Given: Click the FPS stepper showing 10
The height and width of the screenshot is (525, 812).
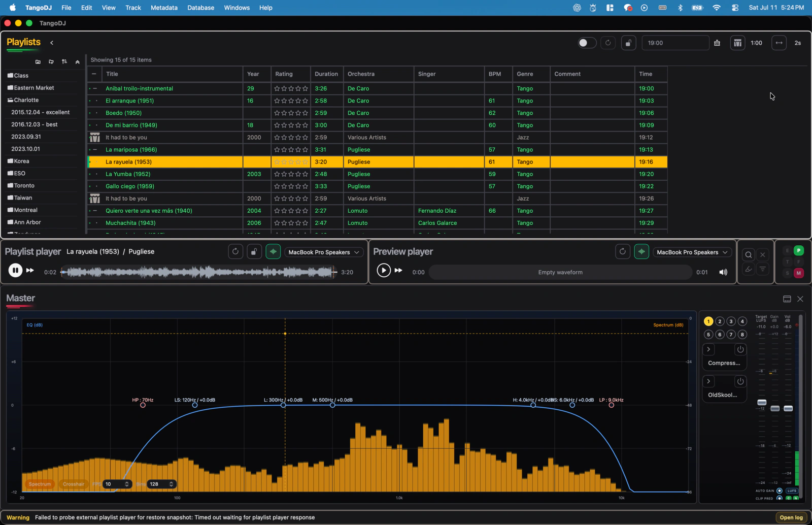Looking at the screenshot, I should [117, 484].
